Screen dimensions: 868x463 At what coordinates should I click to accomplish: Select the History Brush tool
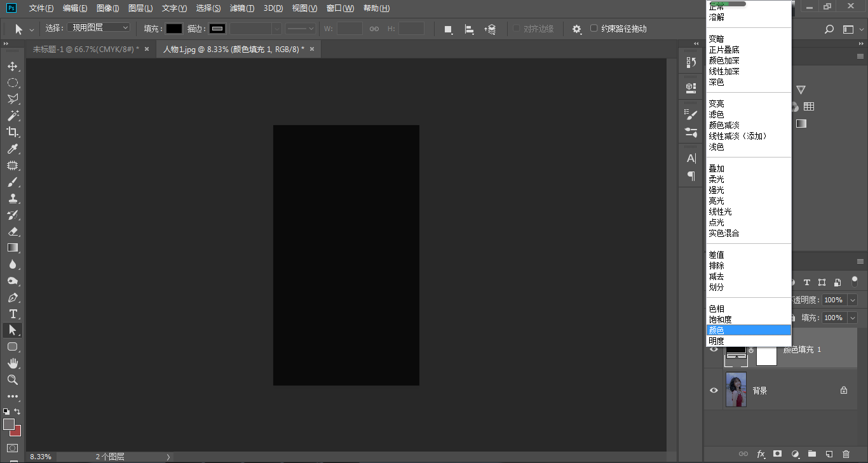pos(13,215)
